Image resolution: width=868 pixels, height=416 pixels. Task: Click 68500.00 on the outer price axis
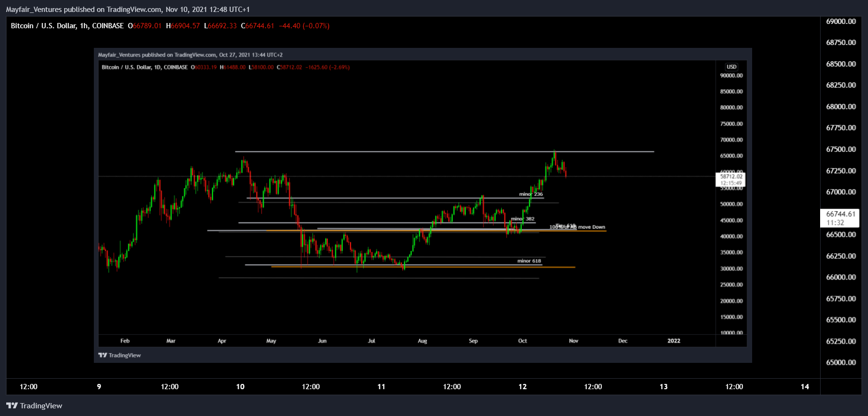[841, 64]
